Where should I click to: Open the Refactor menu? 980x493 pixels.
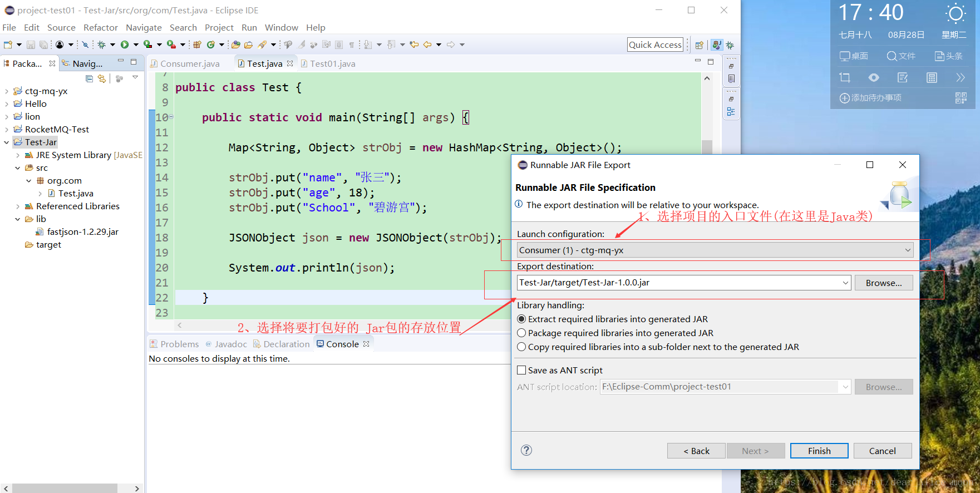click(101, 27)
